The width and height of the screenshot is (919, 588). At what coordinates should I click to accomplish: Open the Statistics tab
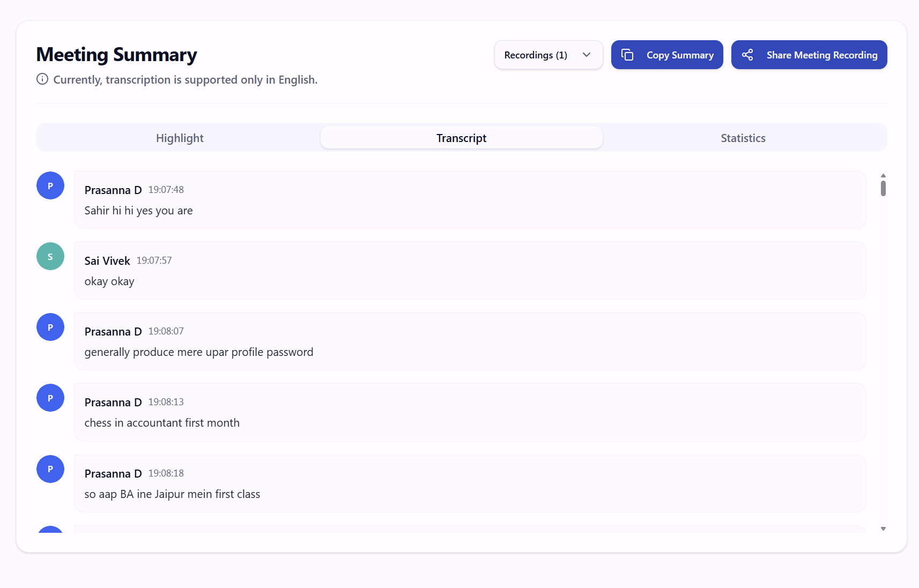[743, 138]
